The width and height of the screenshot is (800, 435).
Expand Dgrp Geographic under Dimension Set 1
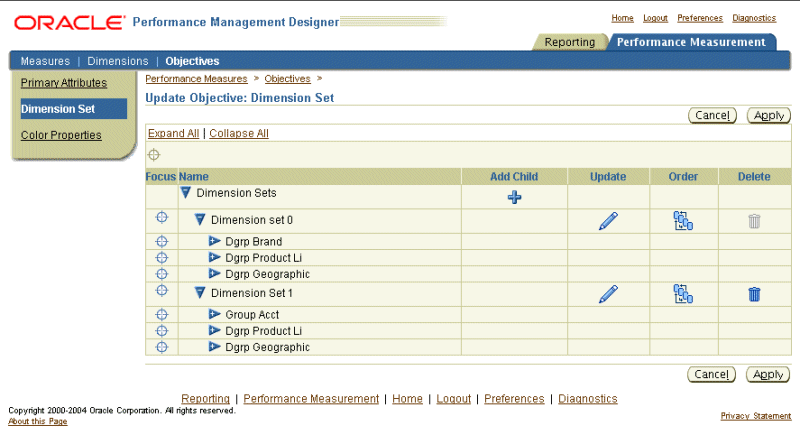coord(214,346)
